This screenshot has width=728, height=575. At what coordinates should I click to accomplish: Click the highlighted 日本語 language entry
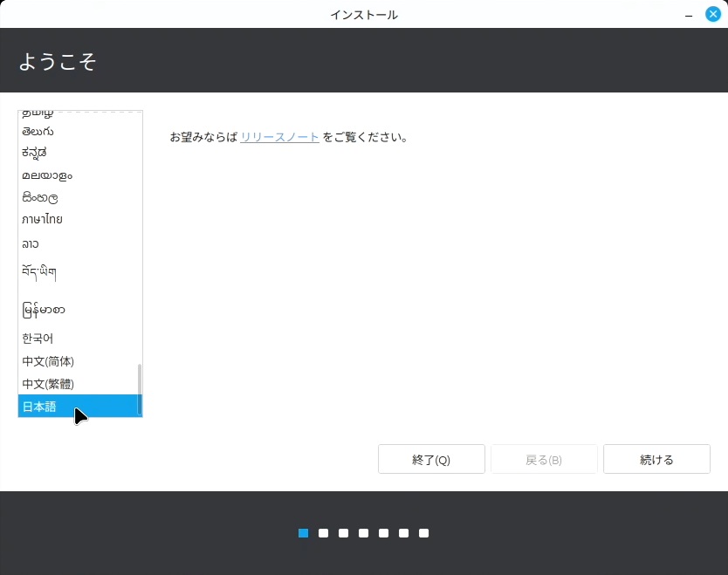click(x=39, y=407)
